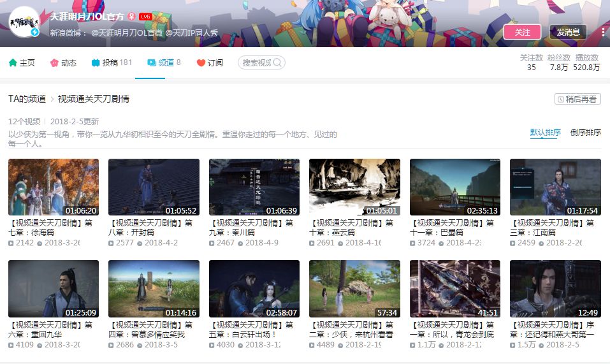This screenshot has width=610, height=364.
Task: Open thumbnail of 第一章:所以，青龙会到底 video
Action: tap(455, 289)
